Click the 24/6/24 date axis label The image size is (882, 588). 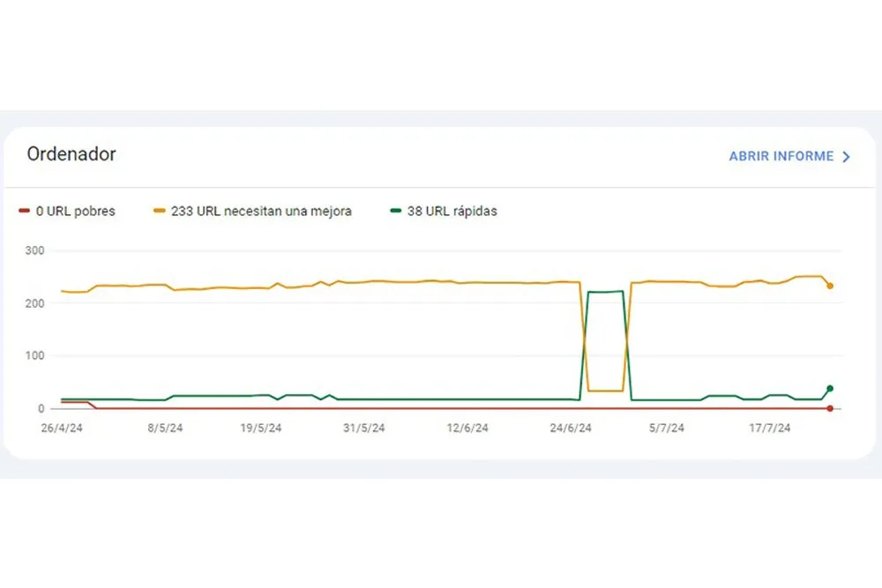[571, 428]
